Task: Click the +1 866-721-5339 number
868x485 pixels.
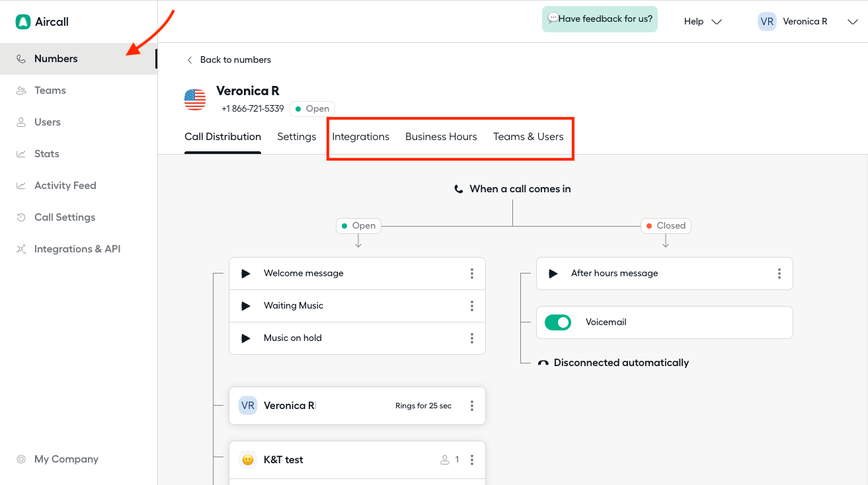Action: 253,109
